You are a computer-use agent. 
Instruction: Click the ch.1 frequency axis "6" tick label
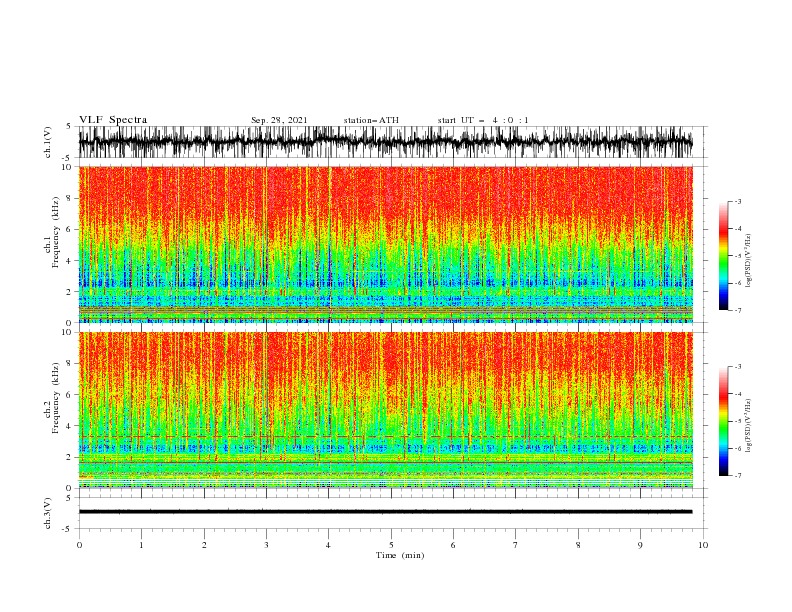70,229
